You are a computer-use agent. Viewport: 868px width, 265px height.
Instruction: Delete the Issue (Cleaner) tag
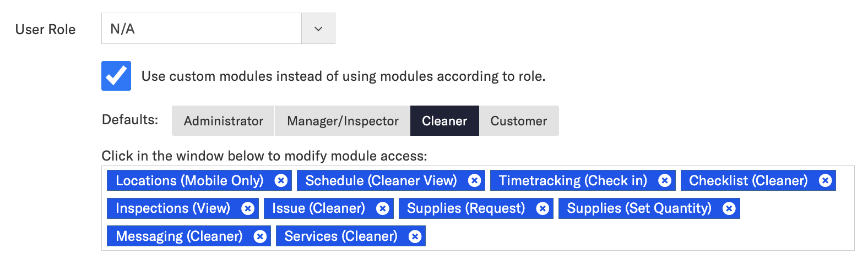click(x=382, y=208)
